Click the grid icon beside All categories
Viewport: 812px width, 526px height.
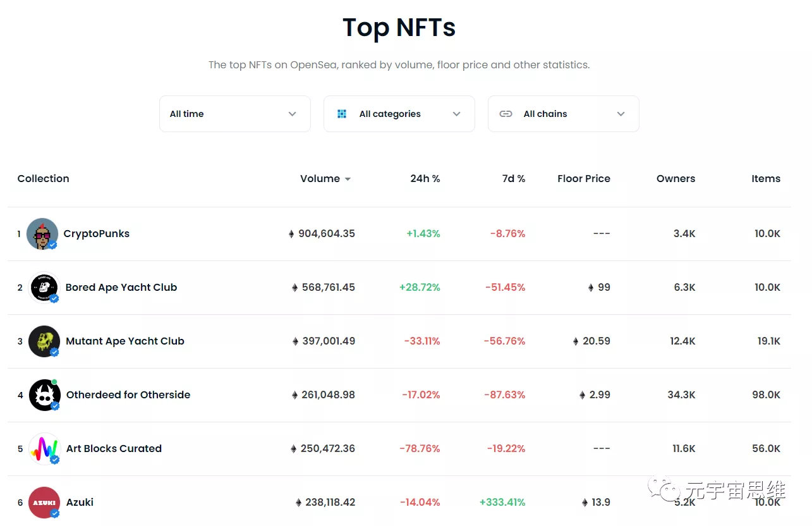342,114
